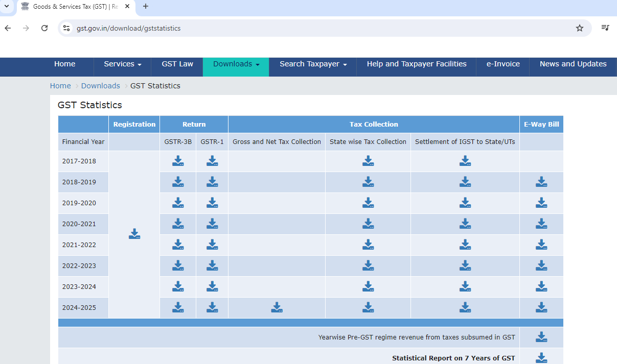Screen dimensions: 617x364
Task: Download Yearwise Pre-GST regime revenue file
Action: pyautogui.click(x=541, y=337)
